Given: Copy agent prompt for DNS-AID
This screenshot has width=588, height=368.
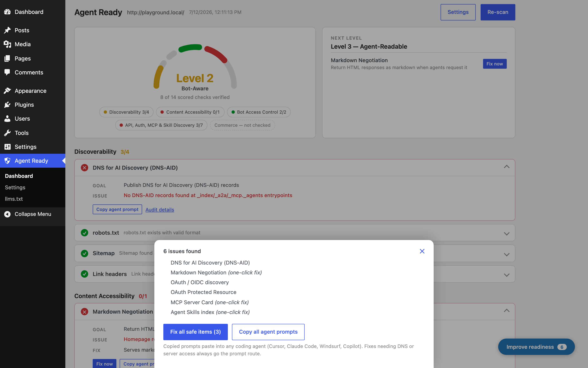Looking at the screenshot, I should pos(117,209).
